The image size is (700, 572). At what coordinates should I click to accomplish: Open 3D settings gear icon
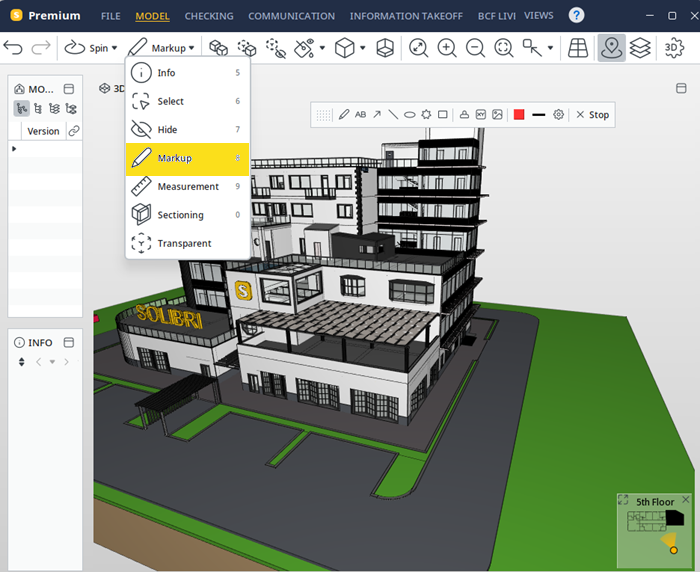[674, 48]
